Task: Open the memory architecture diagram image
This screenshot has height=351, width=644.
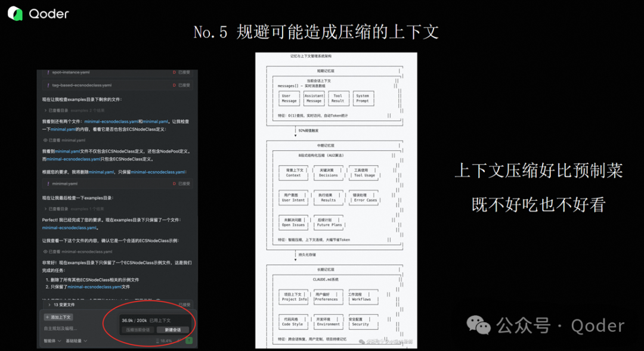Action: tap(336, 200)
